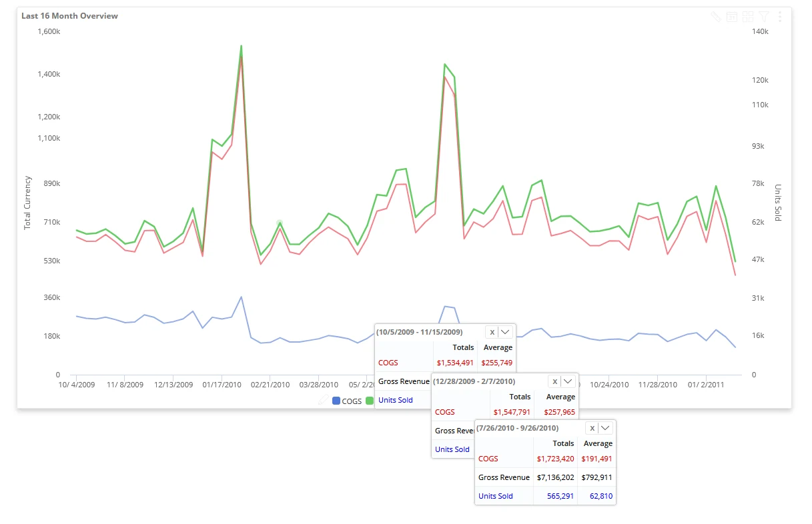This screenshot has height=524, width=812.
Task: Open the funnel filter icon
Action: click(x=764, y=17)
